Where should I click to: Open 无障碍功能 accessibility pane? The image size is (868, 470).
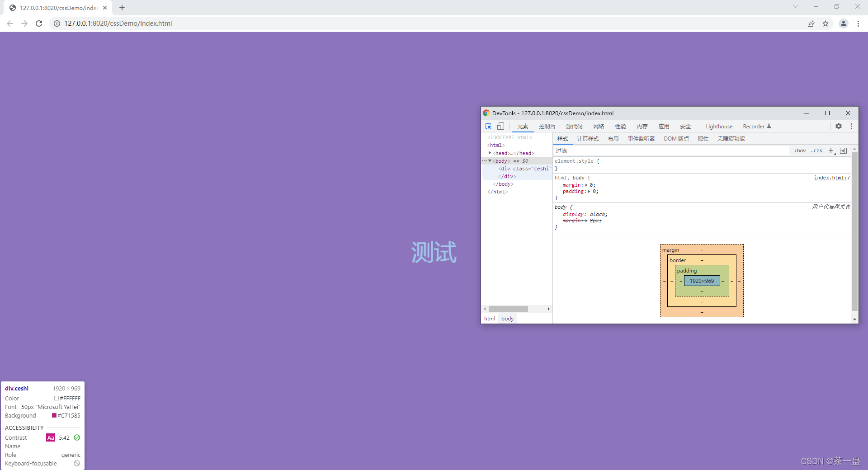click(731, 139)
